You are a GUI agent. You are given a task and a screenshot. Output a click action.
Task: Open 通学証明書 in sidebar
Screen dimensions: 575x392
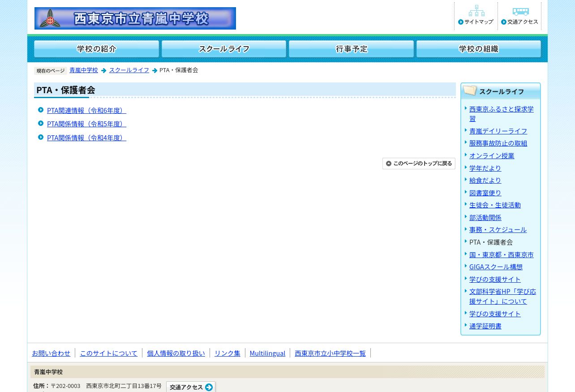coord(485,326)
